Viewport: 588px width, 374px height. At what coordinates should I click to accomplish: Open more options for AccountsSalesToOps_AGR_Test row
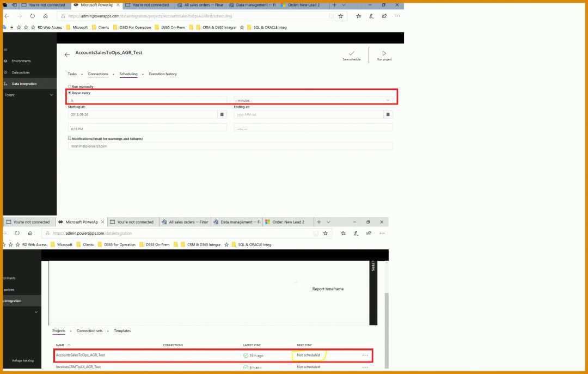coord(365,355)
